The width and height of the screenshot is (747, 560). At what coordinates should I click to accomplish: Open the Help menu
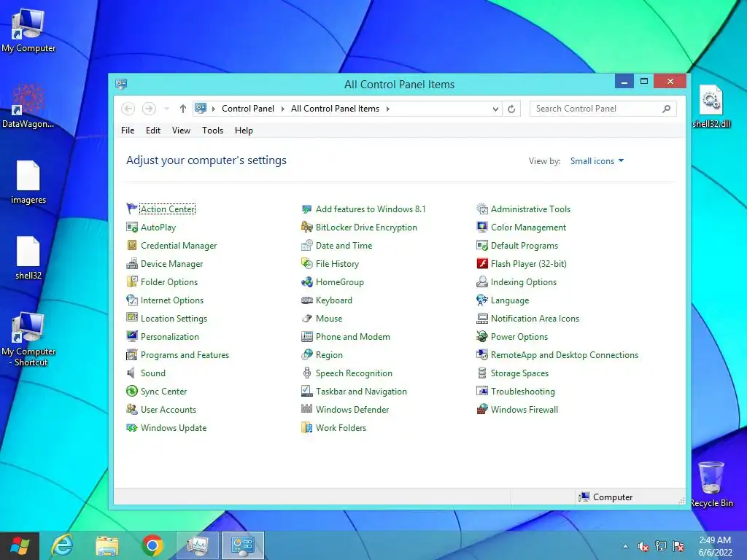244,130
